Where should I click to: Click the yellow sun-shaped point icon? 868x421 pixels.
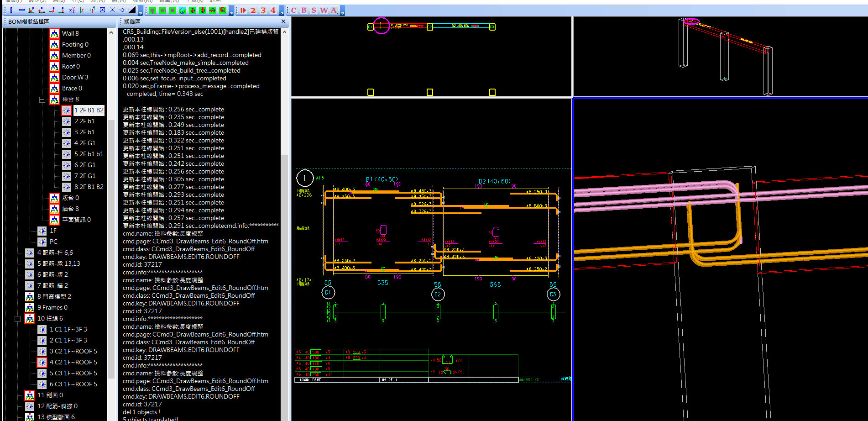(122, 10)
